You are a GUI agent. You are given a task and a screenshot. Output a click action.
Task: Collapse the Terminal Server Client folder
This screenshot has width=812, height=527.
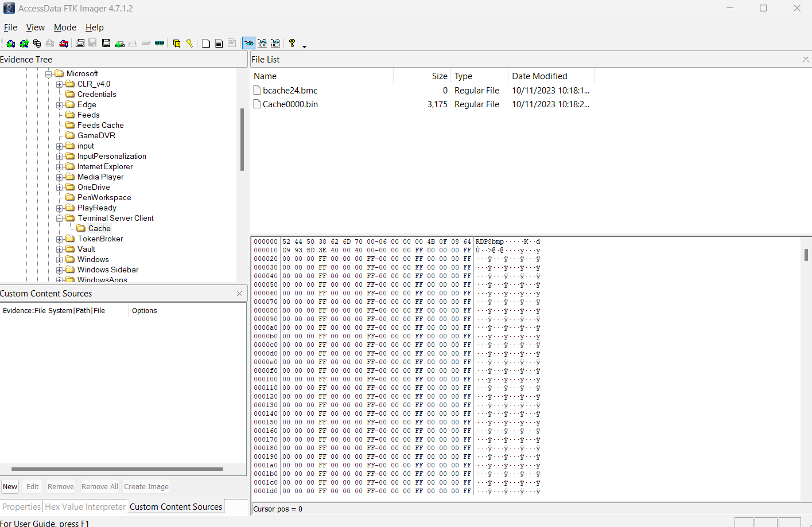(60, 218)
